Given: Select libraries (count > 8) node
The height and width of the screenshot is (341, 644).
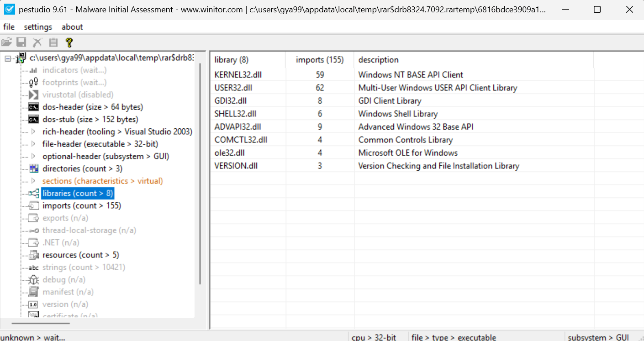Looking at the screenshot, I should 77,194.
